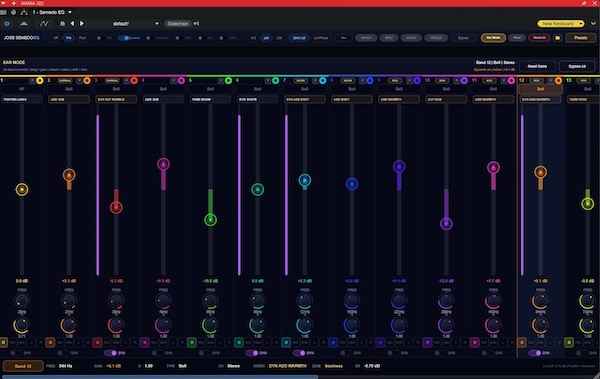Go to the next preset with right arrow
The width and height of the screenshot is (600, 379).
pos(82,24)
